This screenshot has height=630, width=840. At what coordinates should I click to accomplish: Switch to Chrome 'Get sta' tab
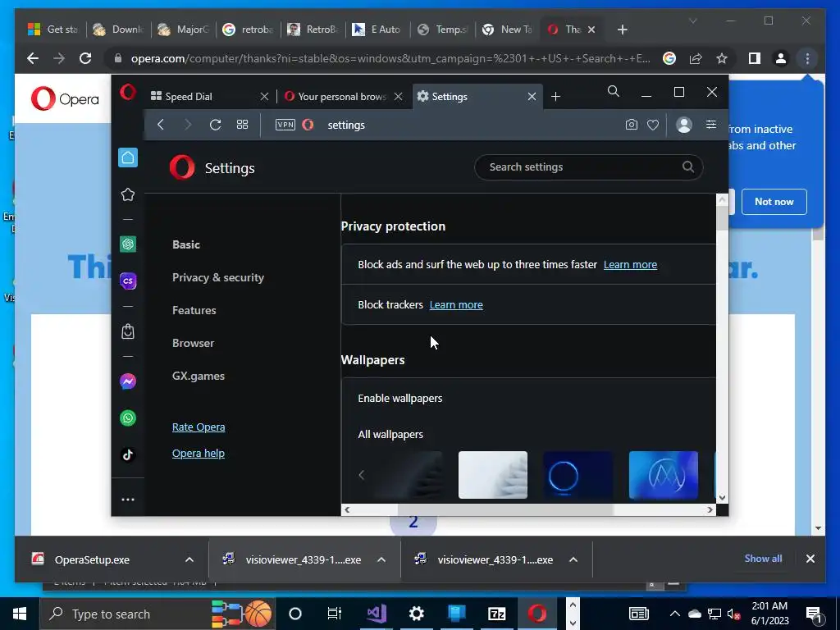click(53, 30)
